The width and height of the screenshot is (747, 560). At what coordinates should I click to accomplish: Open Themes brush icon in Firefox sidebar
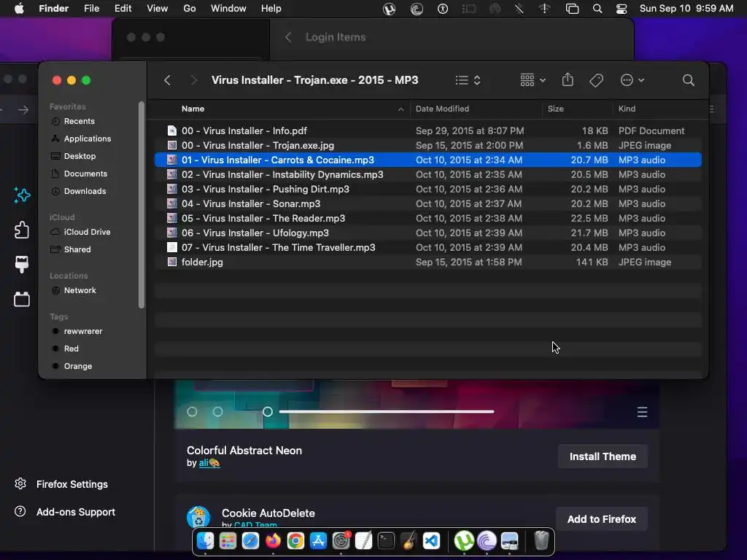(22, 265)
